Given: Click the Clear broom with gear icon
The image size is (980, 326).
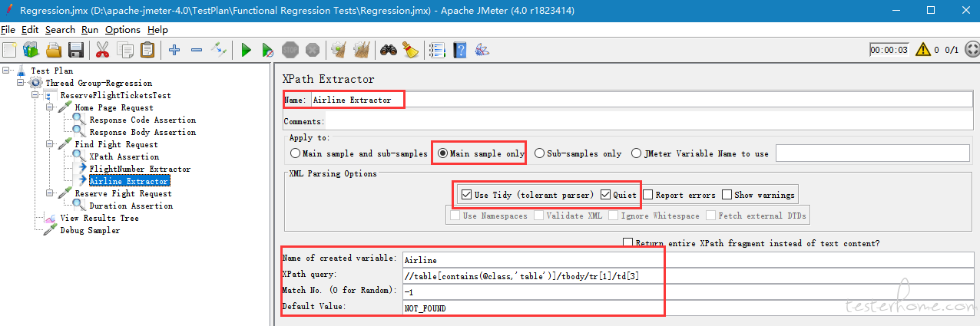Looking at the screenshot, I should click(x=339, y=50).
